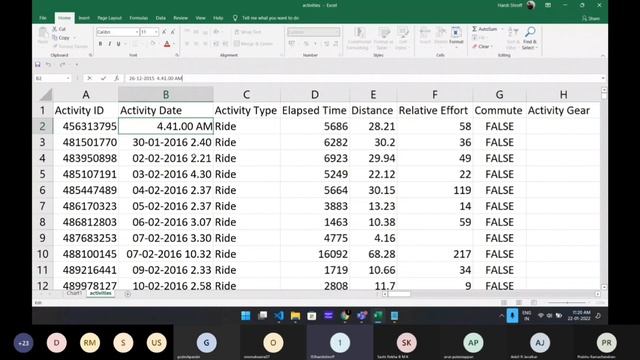Collapse the ribbon using the caret arrow

click(x=603, y=56)
